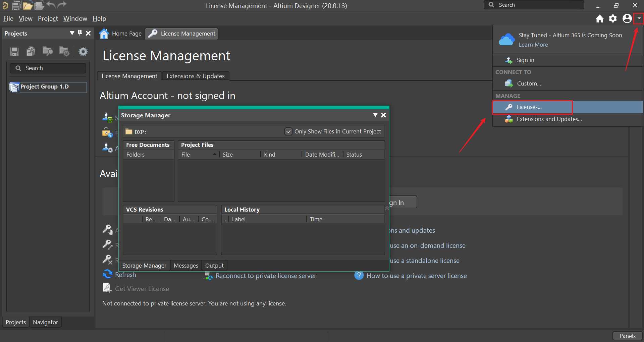
Task: Click the Redo arrow in title bar
Action: tap(62, 5)
